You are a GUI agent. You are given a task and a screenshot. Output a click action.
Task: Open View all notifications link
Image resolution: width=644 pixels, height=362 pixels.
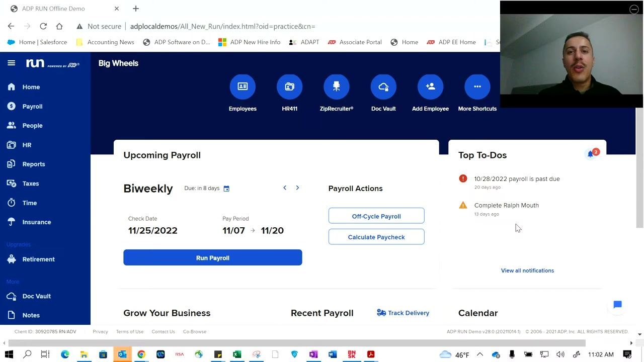[x=527, y=270]
